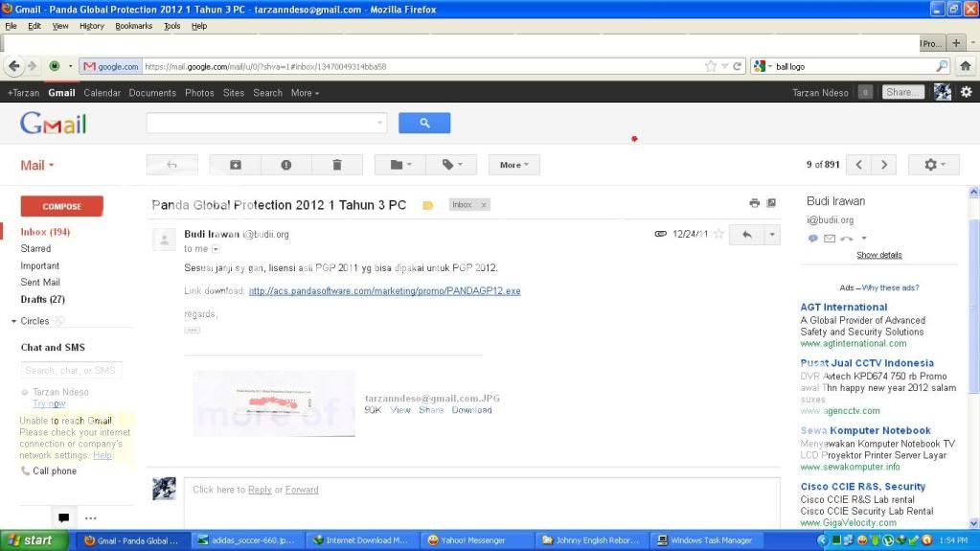Open the Starred folder
The image size is (980, 551).
point(35,249)
